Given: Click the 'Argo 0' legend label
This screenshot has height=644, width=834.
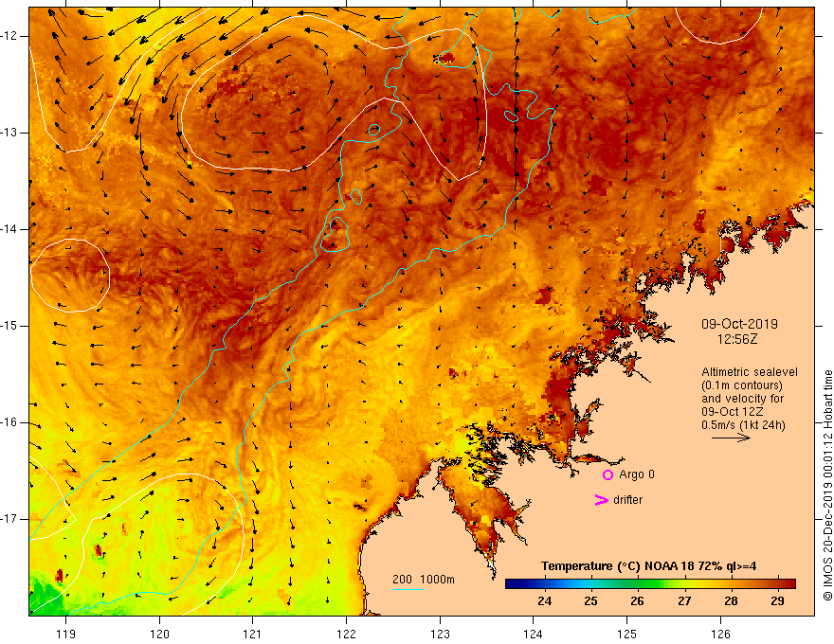Looking at the screenshot, I should tap(637, 474).
